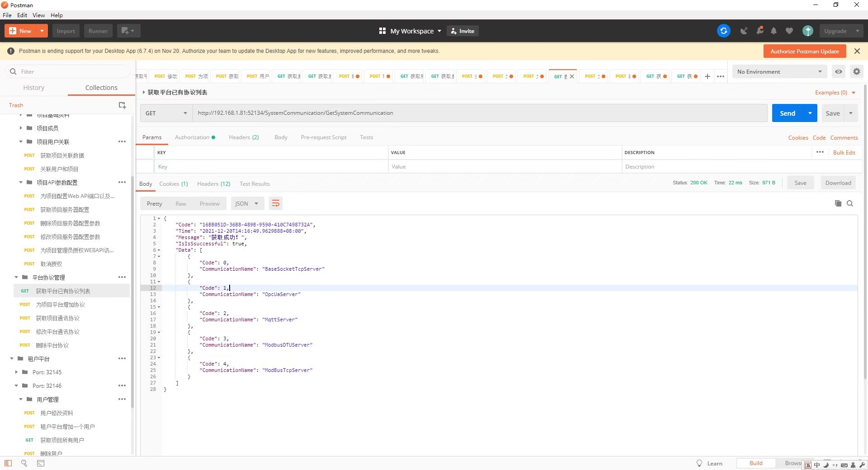868x470 pixels.
Task: Search within the response body
Action: [850, 203]
